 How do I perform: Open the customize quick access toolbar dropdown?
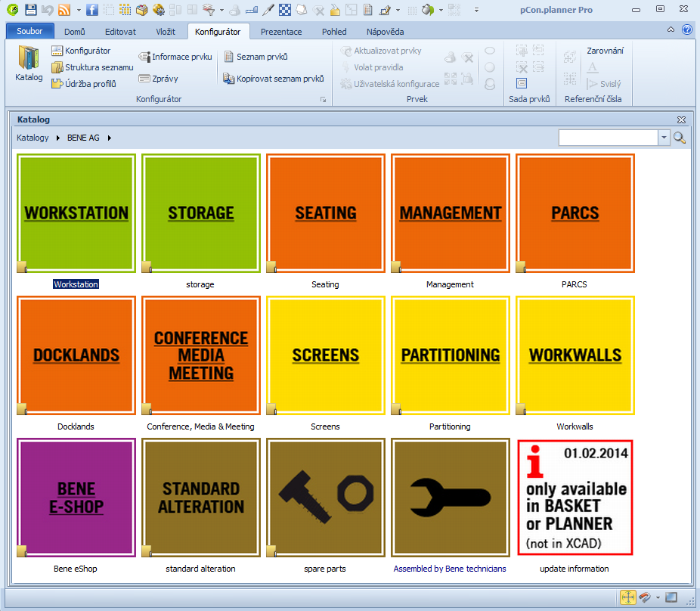click(476, 10)
